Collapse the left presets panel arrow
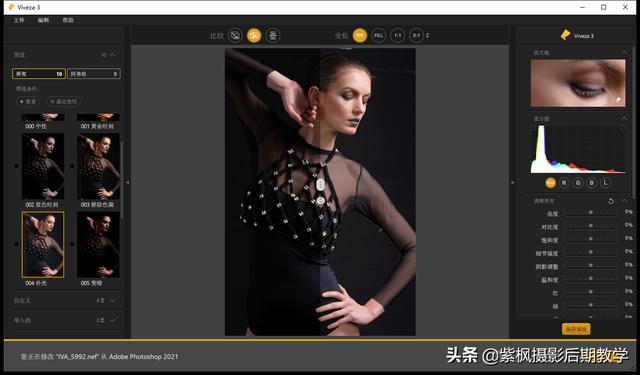 click(x=127, y=182)
